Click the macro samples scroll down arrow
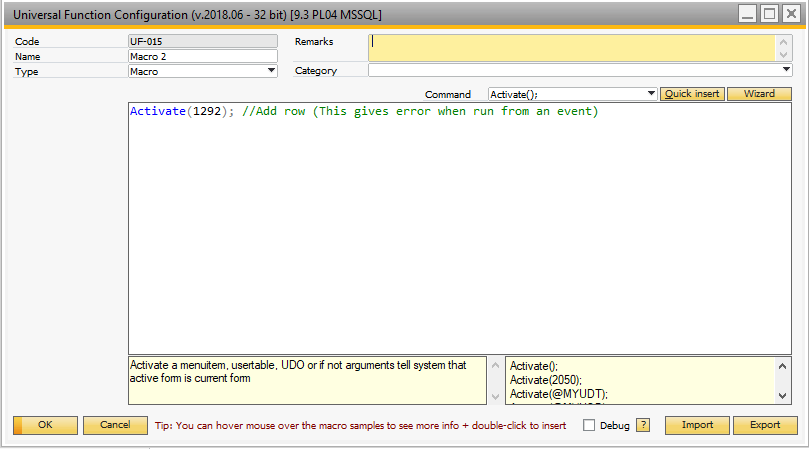 coord(783,396)
